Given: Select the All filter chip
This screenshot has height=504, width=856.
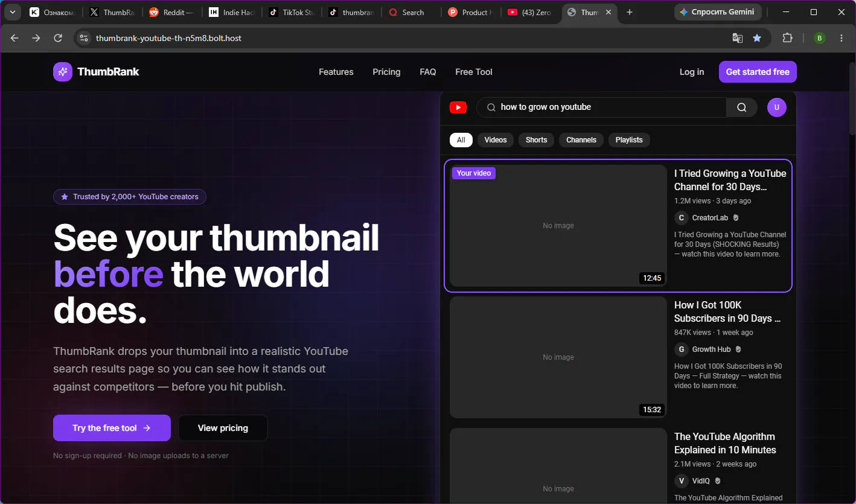Looking at the screenshot, I should pos(461,140).
